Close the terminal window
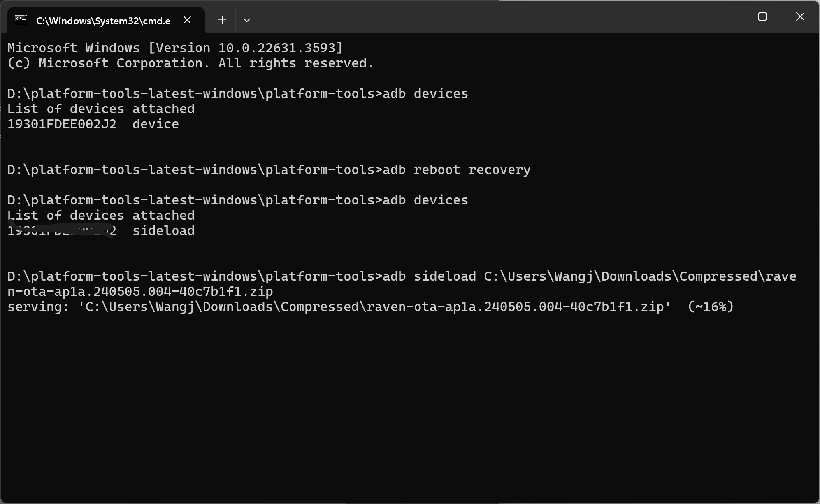 tap(800, 16)
